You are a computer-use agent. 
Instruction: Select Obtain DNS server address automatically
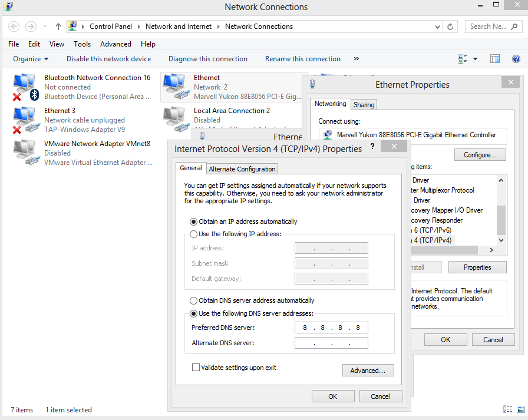pyautogui.click(x=193, y=300)
